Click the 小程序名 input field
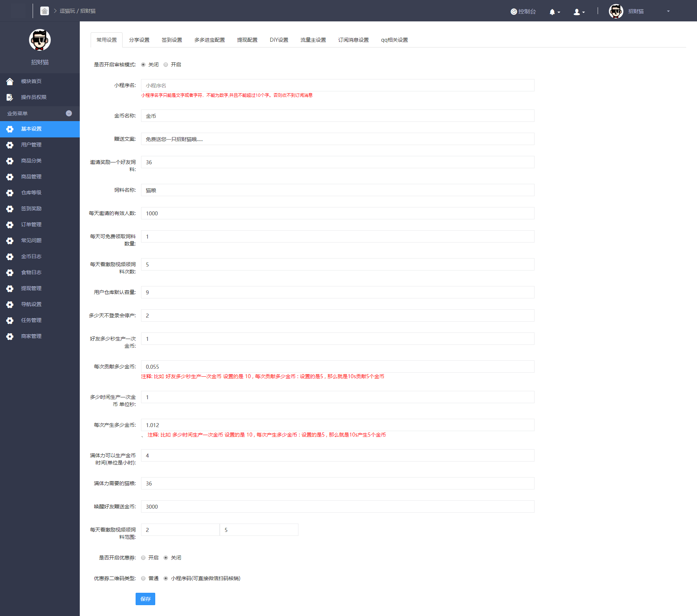This screenshot has height=616, width=697. [338, 85]
